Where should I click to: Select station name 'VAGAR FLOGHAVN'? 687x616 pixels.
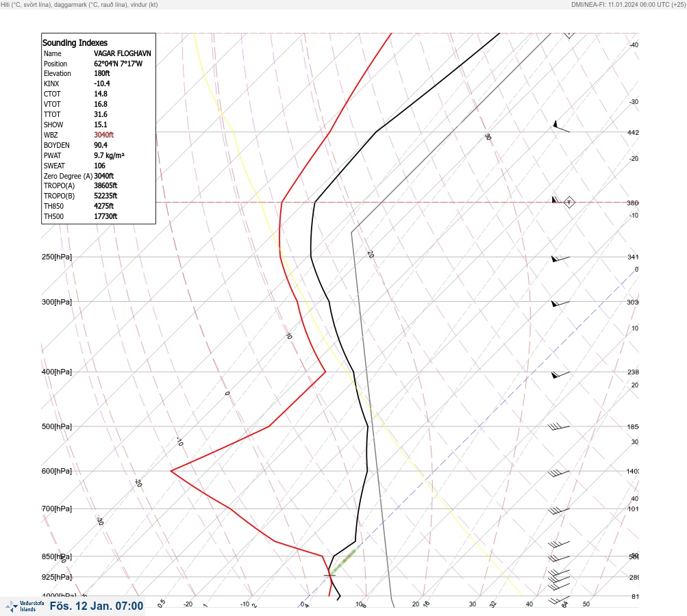click(x=122, y=53)
